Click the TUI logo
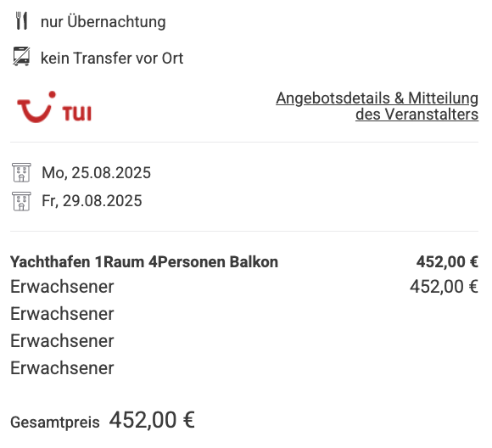Image resolution: width=492 pixels, height=448 pixels. [x=54, y=107]
